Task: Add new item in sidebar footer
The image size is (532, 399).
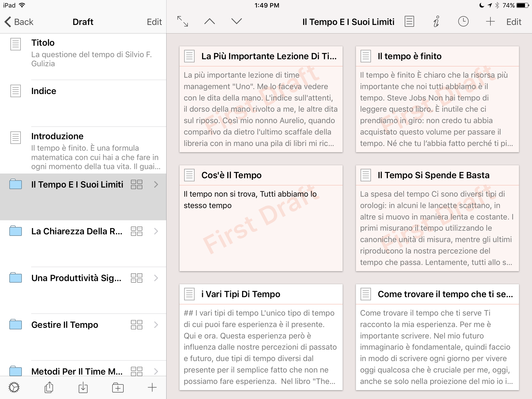Action: [x=152, y=388]
